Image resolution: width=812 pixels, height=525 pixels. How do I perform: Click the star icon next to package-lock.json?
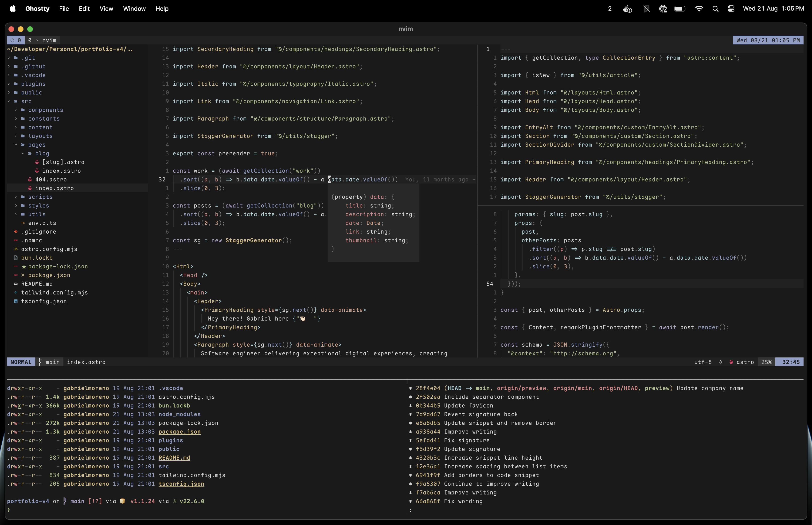pos(23,266)
